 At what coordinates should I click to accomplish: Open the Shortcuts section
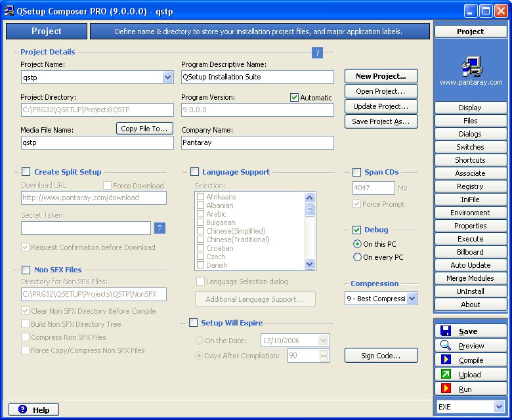(470, 160)
